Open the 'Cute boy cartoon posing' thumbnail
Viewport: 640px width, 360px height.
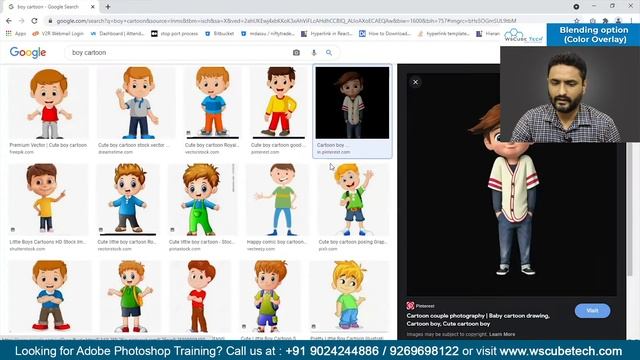tap(353, 199)
